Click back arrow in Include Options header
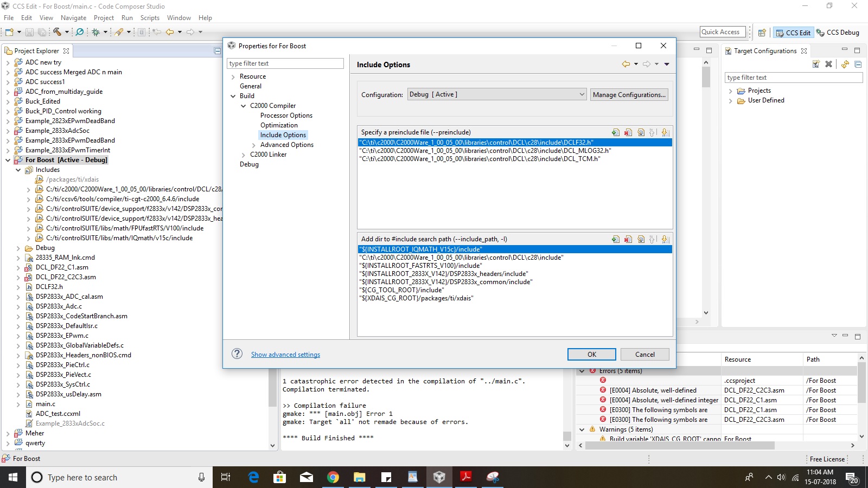This screenshot has height=488, width=868. point(626,65)
